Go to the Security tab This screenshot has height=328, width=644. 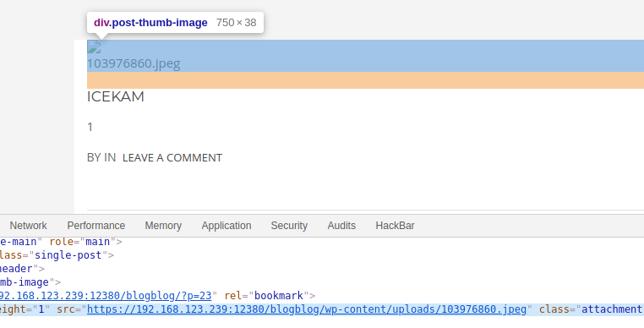[289, 226]
